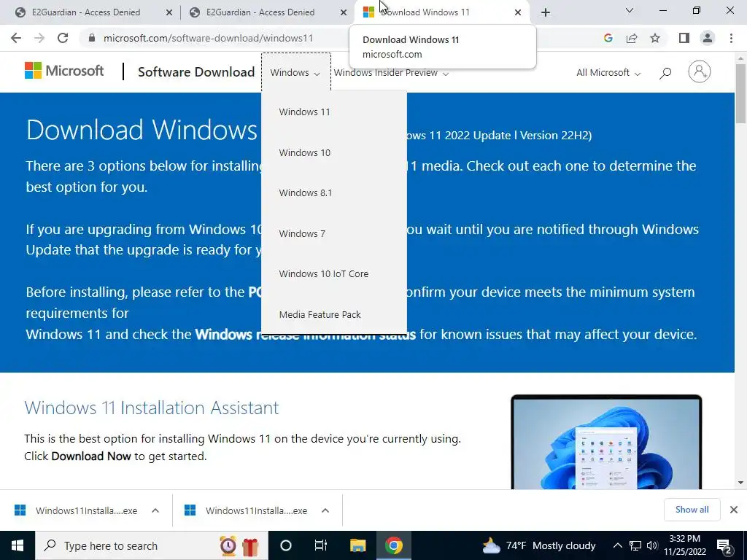The width and height of the screenshot is (747, 560).
Task: Close the downloads bar
Action: pos(734,510)
